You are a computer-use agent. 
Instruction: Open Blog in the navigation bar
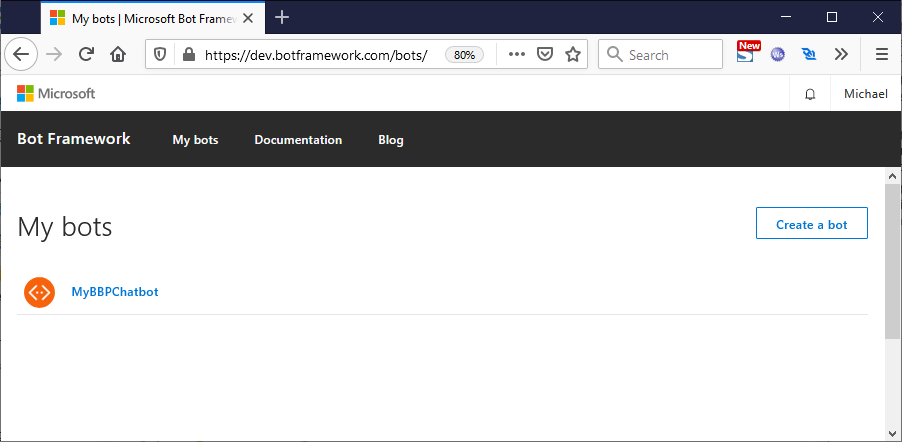391,140
